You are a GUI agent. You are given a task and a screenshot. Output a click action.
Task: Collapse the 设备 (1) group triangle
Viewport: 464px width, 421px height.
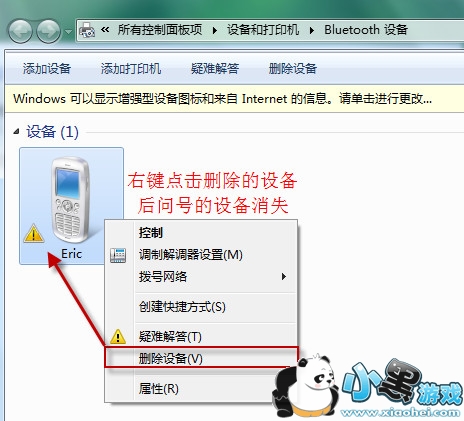point(16,132)
